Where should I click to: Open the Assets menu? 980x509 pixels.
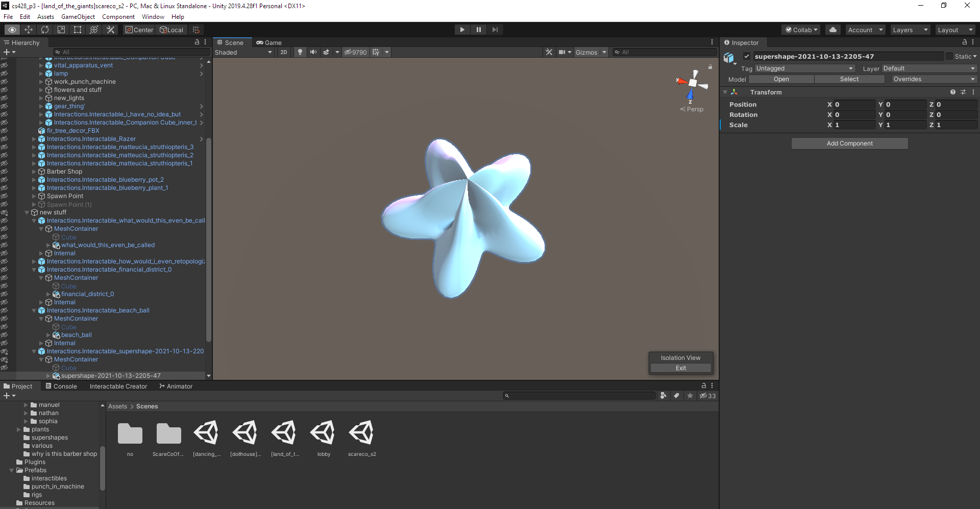pyautogui.click(x=45, y=17)
